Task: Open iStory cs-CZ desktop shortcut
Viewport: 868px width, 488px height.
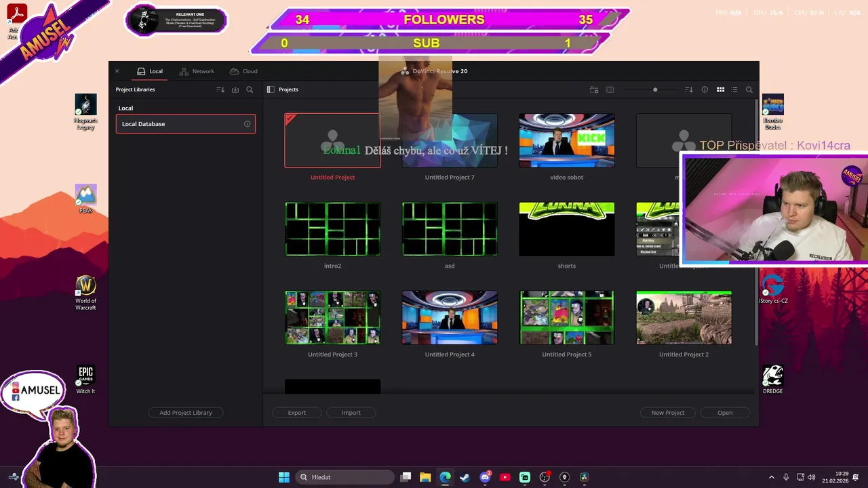Action: click(x=773, y=289)
